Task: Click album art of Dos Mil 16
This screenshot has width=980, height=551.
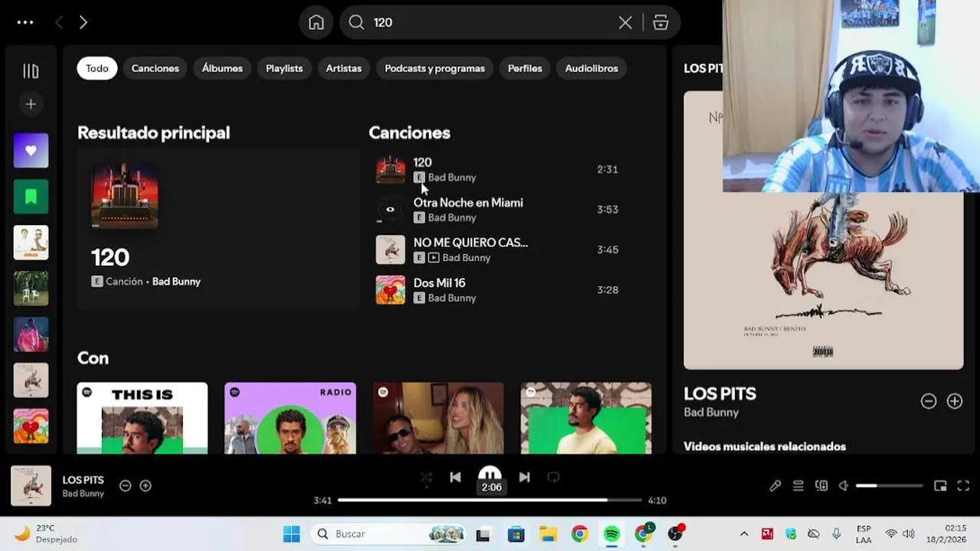Action: click(390, 290)
